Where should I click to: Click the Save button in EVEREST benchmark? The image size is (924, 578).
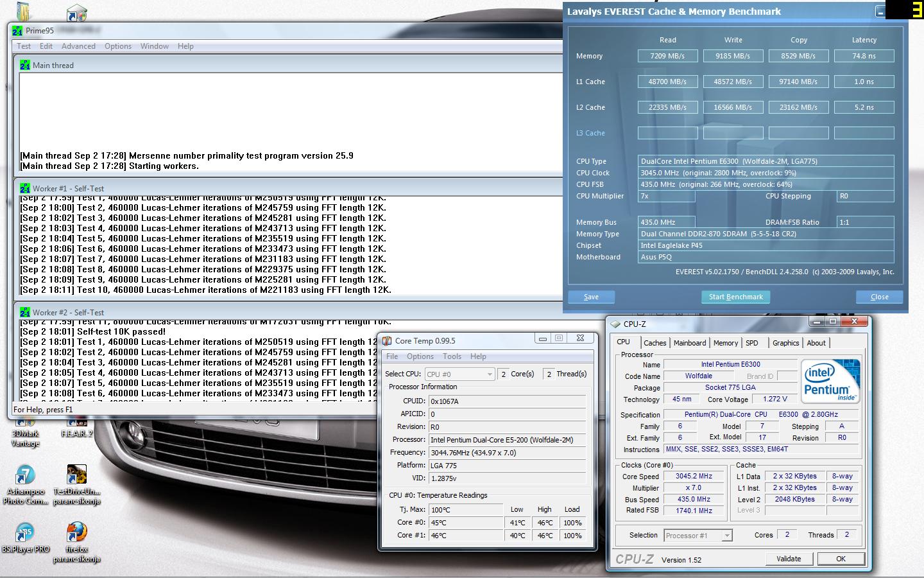click(x=591, y=297)
